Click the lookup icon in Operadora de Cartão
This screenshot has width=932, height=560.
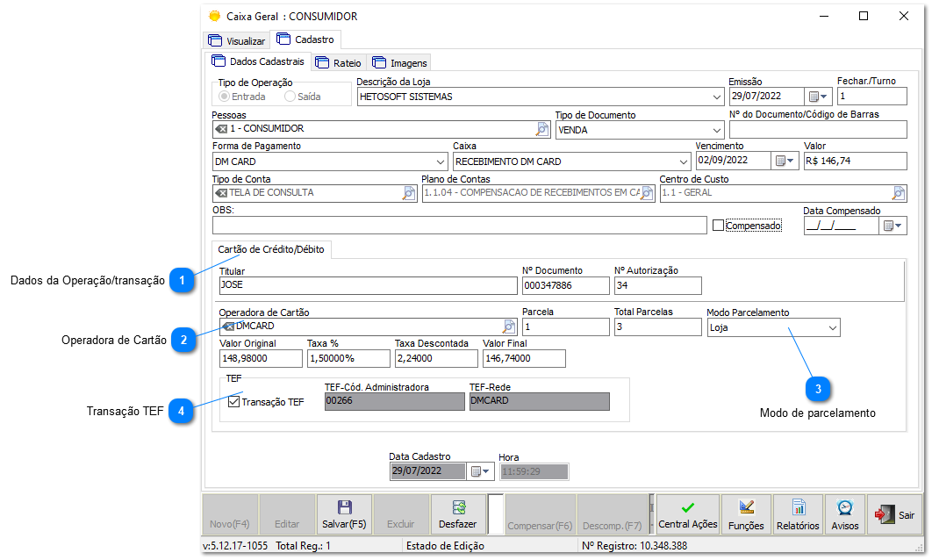click(x=509, y=327)
